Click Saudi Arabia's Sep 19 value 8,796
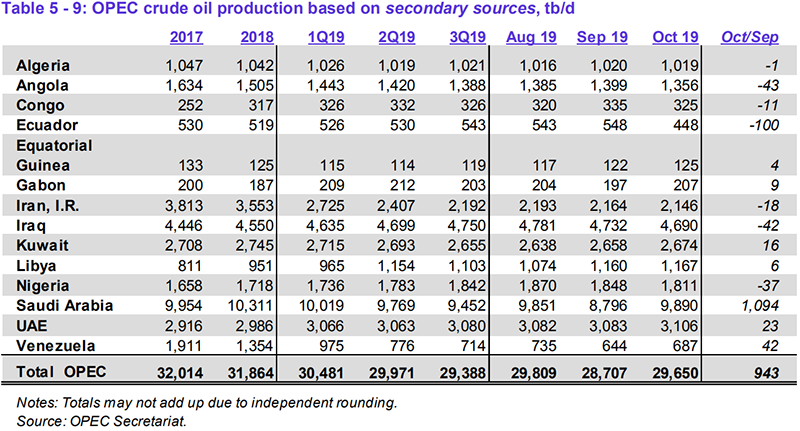 point(608,306)
